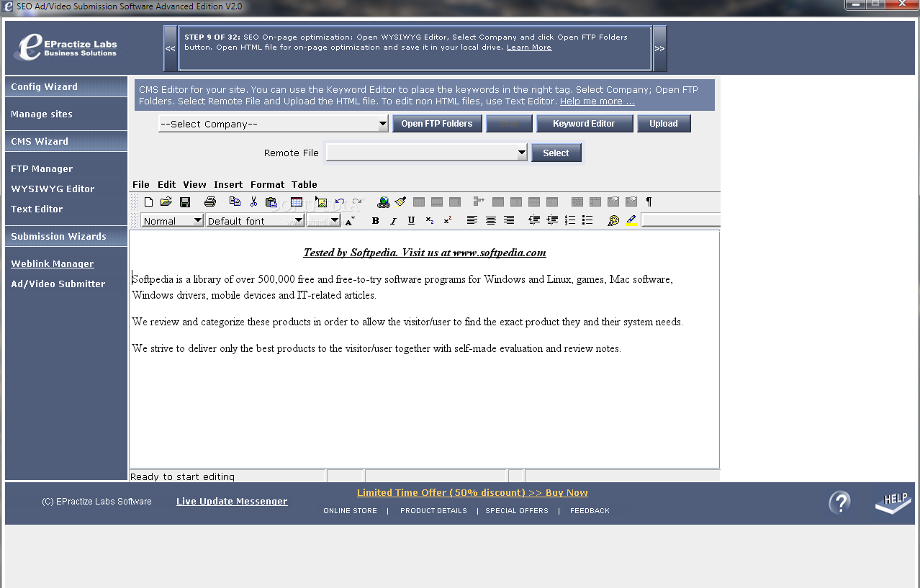The height and width of the screenshot is (588, 920).
Task: Open the Table menu
Action: (305, 185)
